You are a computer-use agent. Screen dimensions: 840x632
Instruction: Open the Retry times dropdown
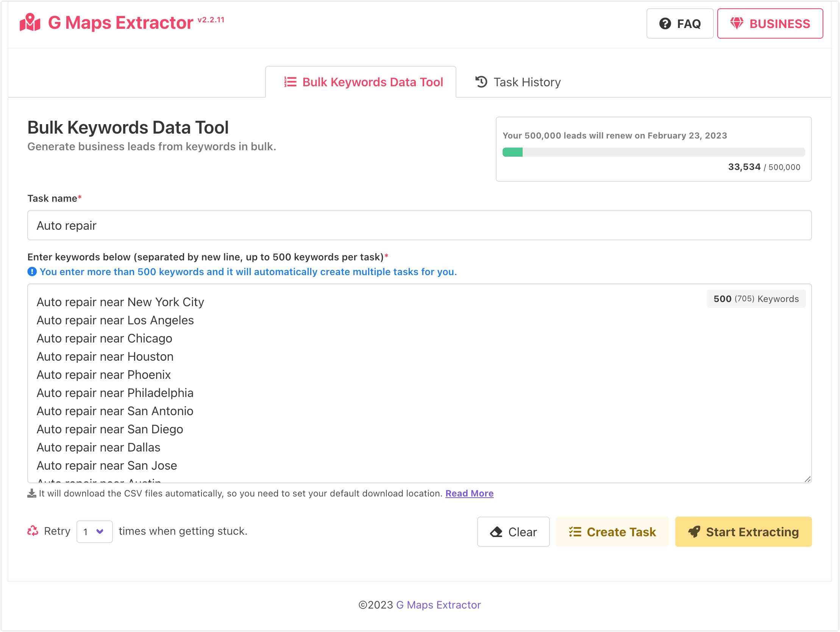coord(94,531)
